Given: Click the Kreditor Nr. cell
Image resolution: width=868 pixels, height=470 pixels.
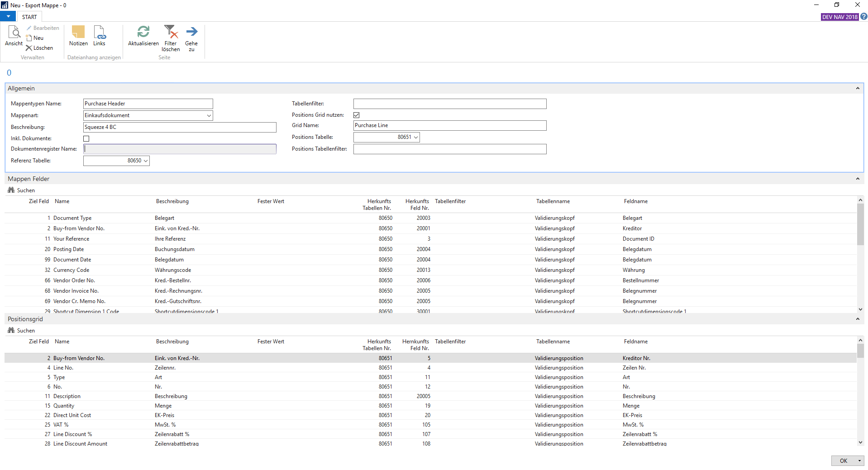Looking at the screenshot, I should click(x=636, y=358).
